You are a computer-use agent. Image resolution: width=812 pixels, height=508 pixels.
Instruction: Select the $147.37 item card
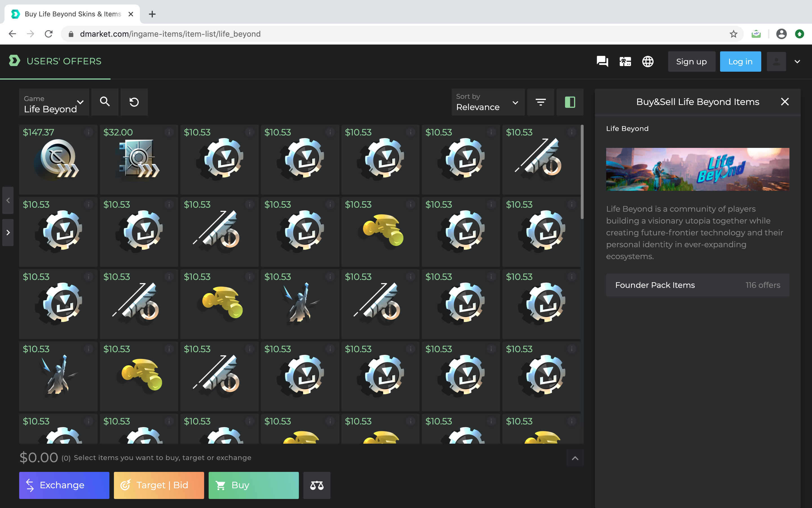[x=58, y=159]
